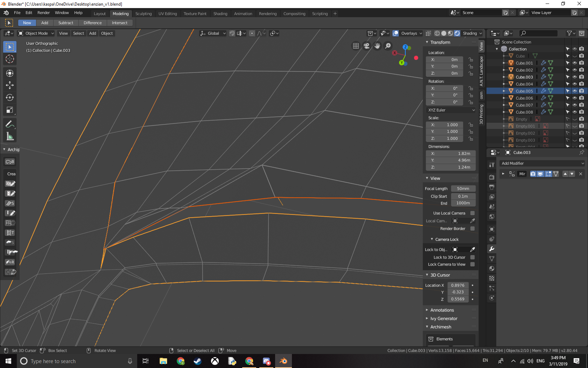Open the Elements section in Archimesh
This screenshot has width=588, height=368.
[x=451, y=339]
